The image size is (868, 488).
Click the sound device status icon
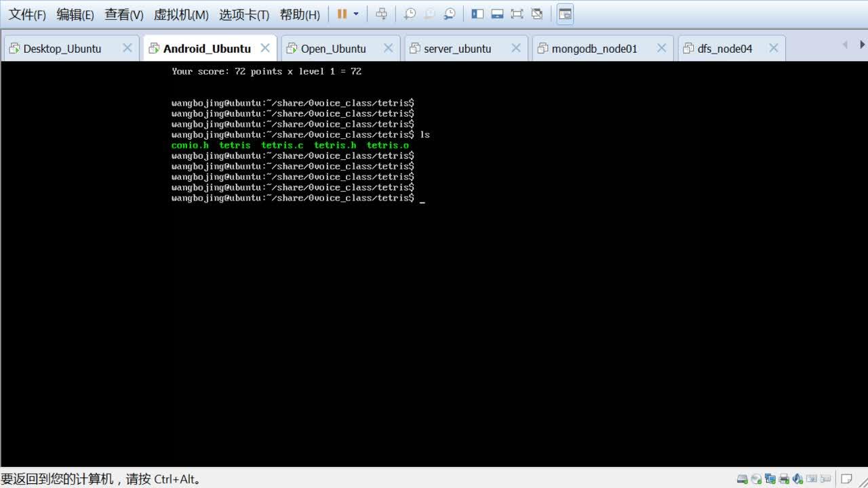(797, 479)
